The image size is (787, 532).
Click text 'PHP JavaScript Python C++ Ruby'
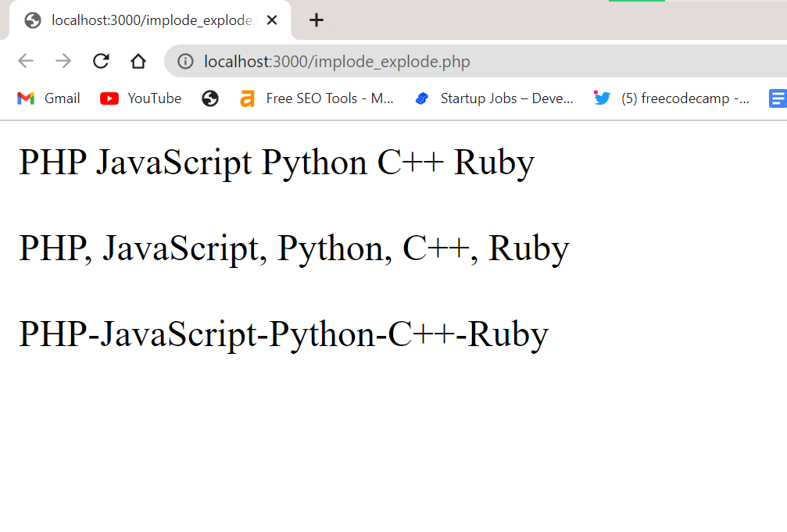[277, 163]
